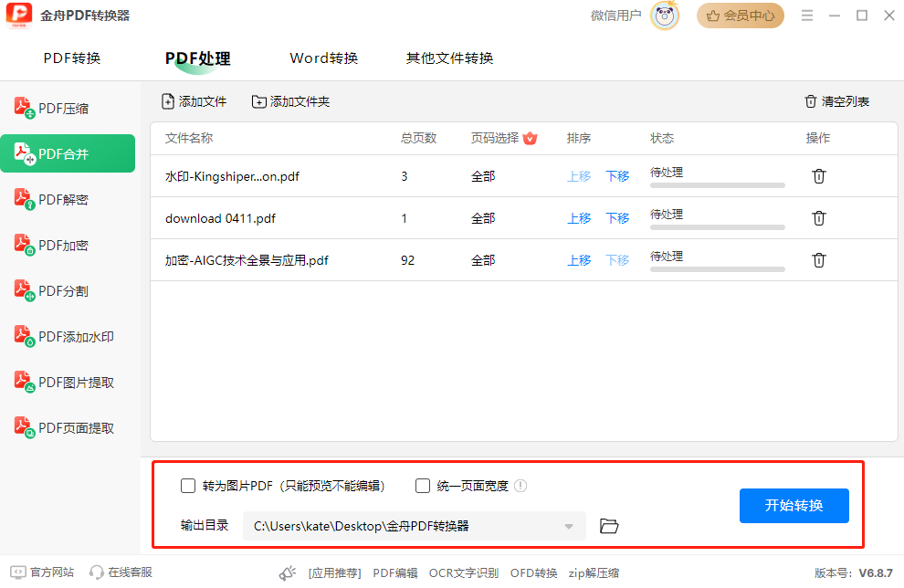The image size is (904, 588).
Task: Click the panda user avatar
Action: 664,16
